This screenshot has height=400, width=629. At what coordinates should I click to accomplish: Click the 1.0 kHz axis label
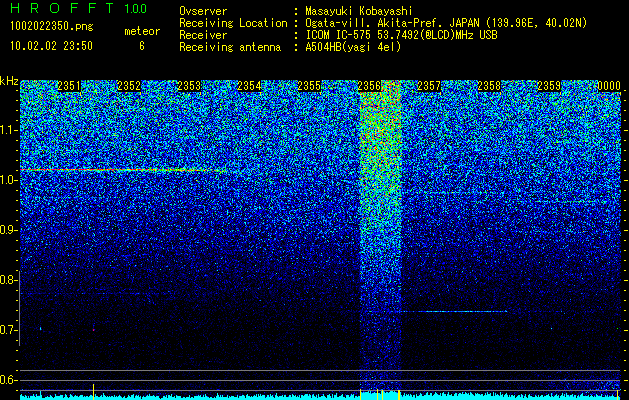pyautogui.click(x=9, y=180)
